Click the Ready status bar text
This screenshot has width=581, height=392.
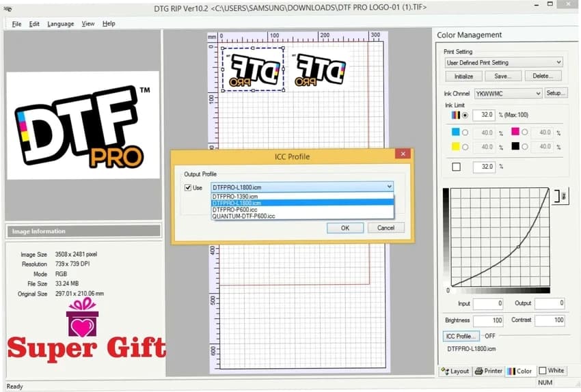pyautogui.click(x=15, y=387)
